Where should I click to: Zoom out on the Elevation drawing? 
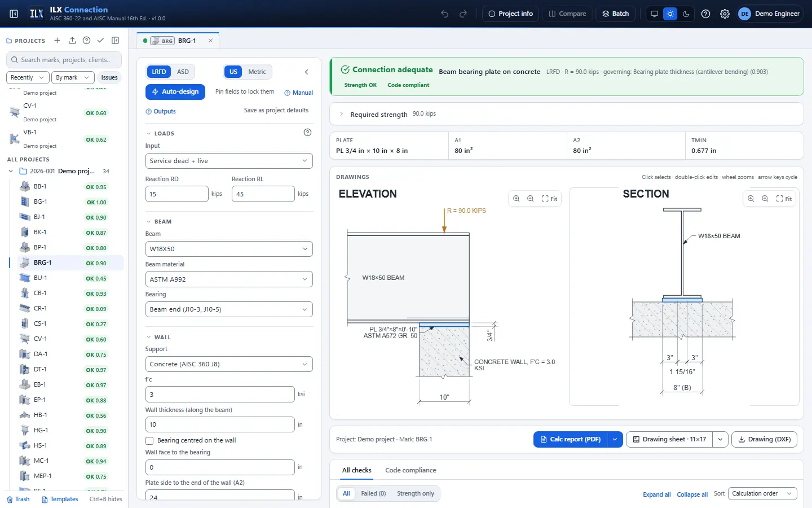(x=531, y=199)
